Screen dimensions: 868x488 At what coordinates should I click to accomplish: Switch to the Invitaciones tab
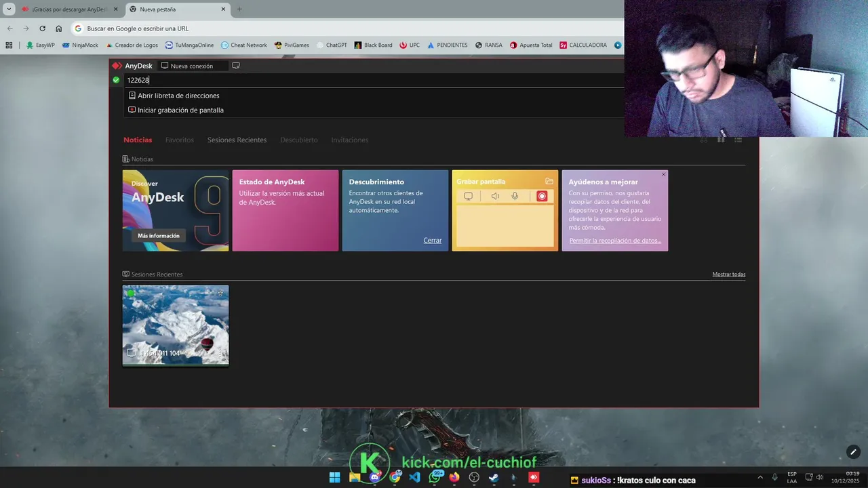tap(350, 140)
